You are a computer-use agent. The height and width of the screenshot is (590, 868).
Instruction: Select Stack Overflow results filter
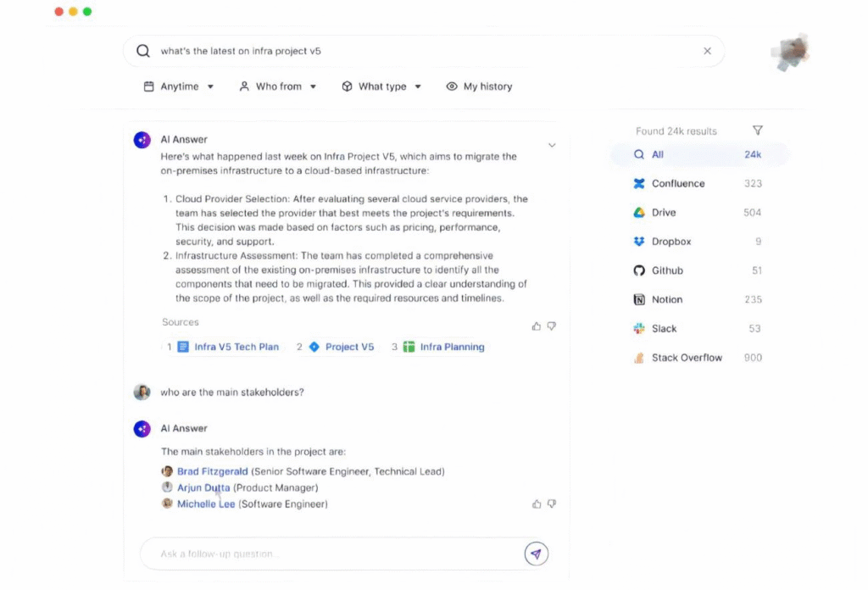click(x=686, y=358)
